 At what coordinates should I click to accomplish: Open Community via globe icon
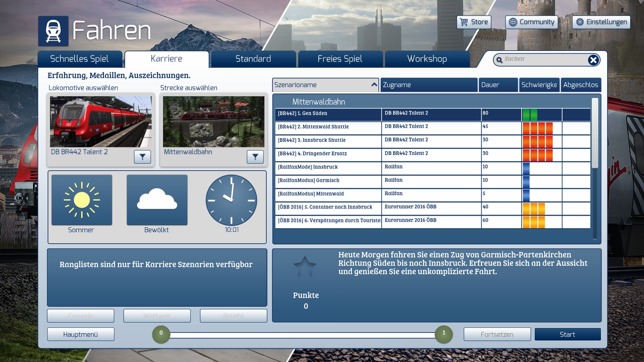coord(513,22)
